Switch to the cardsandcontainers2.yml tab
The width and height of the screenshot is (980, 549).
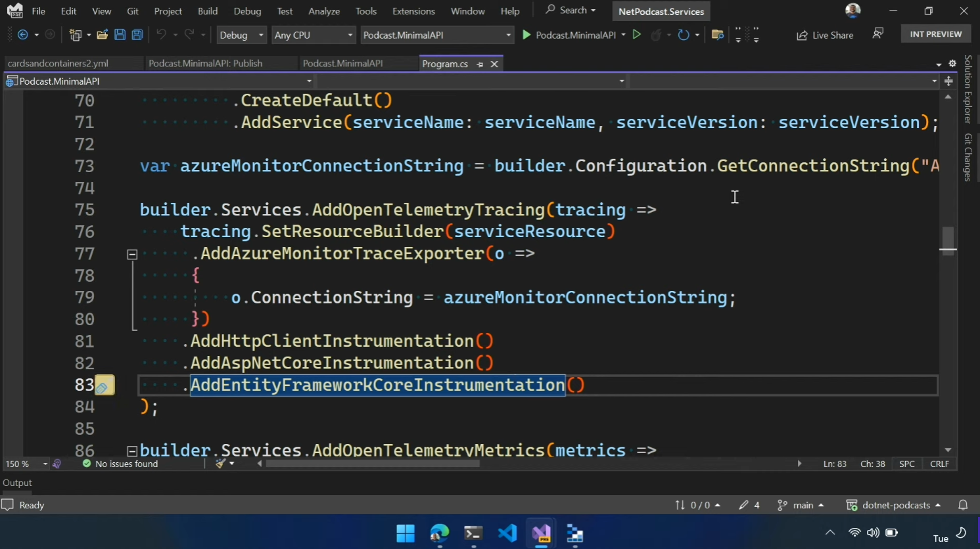(58, 64)
